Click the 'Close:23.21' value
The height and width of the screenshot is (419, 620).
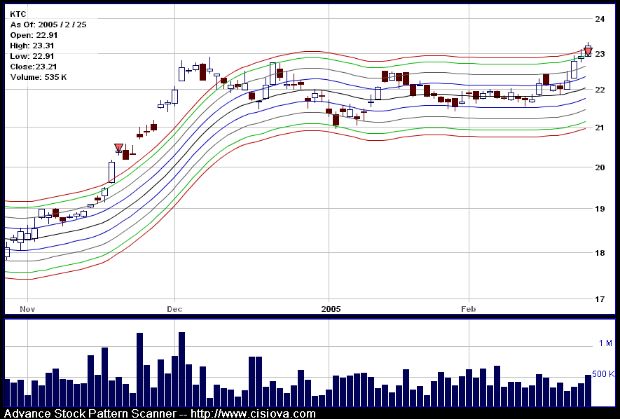coord(33,67)
